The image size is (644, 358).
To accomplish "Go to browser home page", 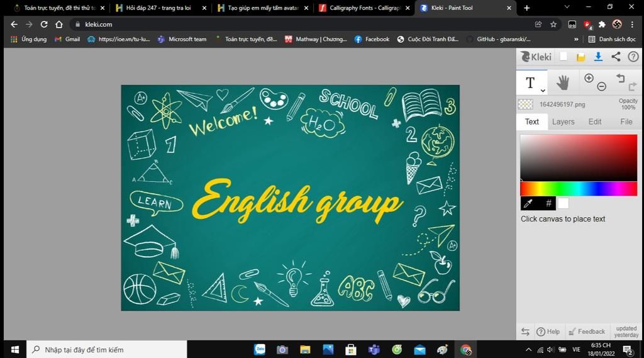I will coord(58,25).
